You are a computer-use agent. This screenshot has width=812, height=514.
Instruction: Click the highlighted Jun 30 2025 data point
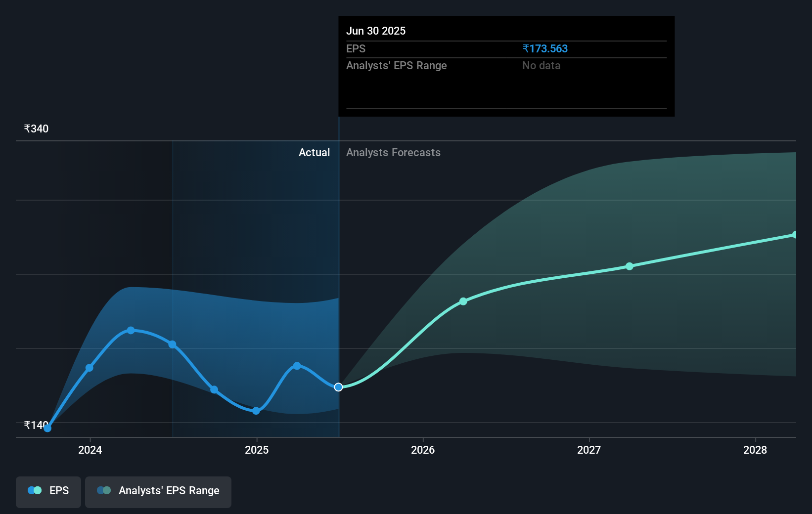(338, 387)
